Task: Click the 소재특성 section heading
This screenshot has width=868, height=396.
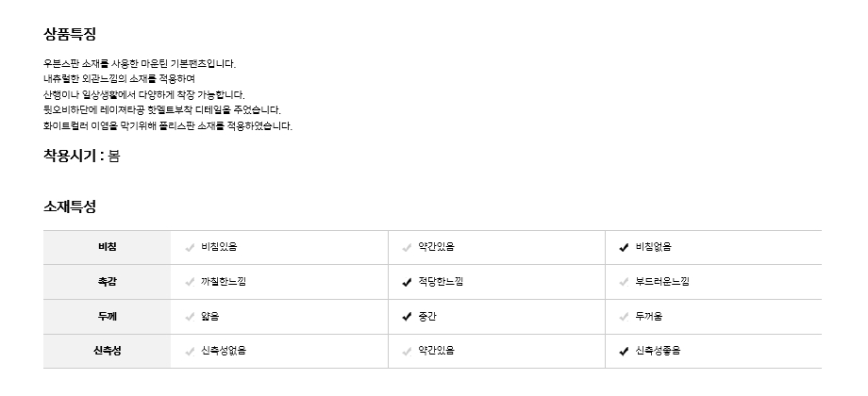Action: pyautogui.click(x=70, y=206)
